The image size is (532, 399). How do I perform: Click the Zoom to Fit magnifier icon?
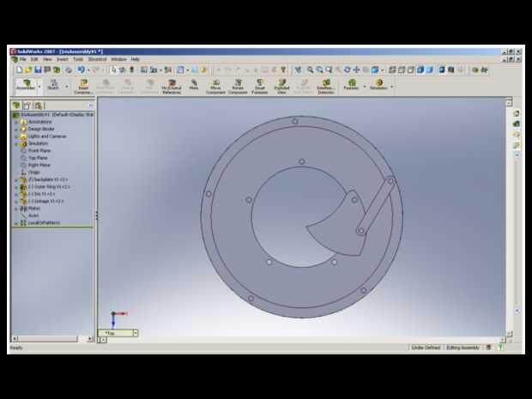click(310, 70)
